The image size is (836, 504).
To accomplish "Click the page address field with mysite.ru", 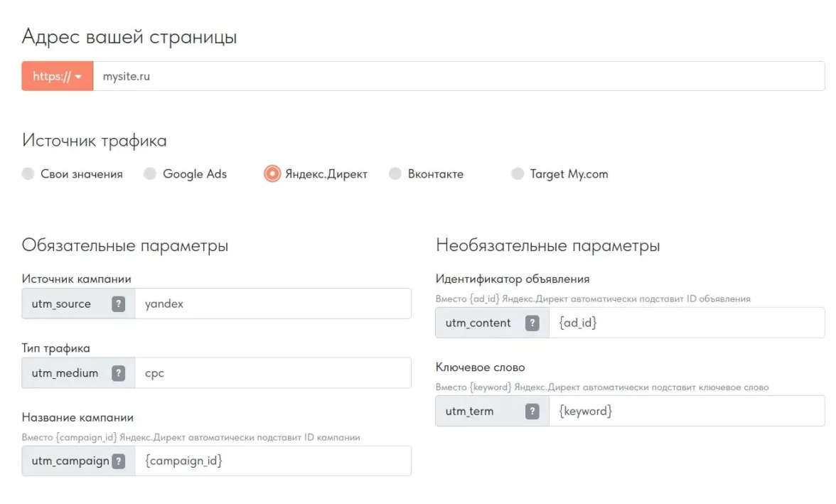I will tap(455, 76).
